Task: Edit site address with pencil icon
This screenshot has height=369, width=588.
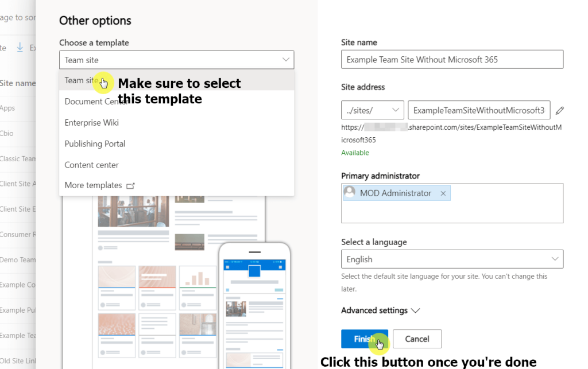Action: click(x=559, y=111)
